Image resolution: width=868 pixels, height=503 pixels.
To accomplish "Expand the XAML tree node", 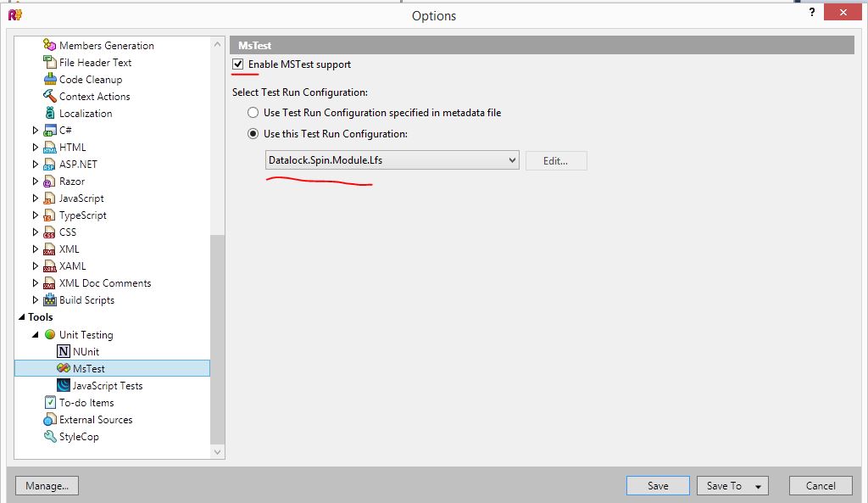I will click(x=35, y=265).
